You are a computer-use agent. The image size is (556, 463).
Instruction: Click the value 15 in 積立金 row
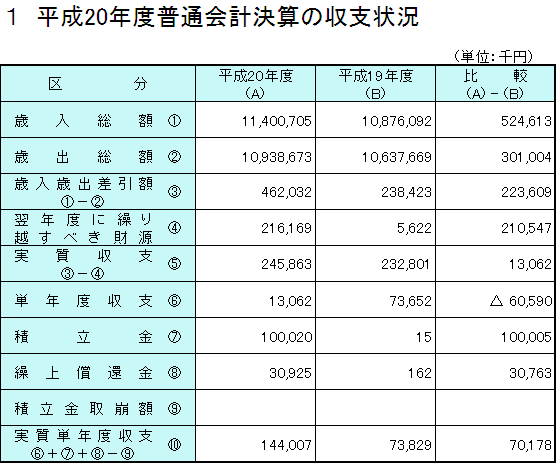point(424,337)
